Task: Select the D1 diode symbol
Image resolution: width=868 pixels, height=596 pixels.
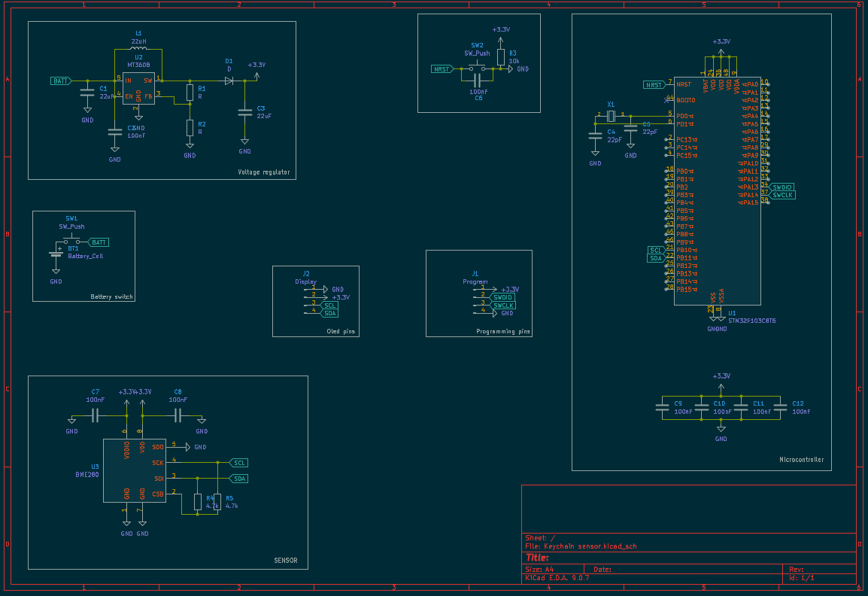Action: tap(229, 81)
